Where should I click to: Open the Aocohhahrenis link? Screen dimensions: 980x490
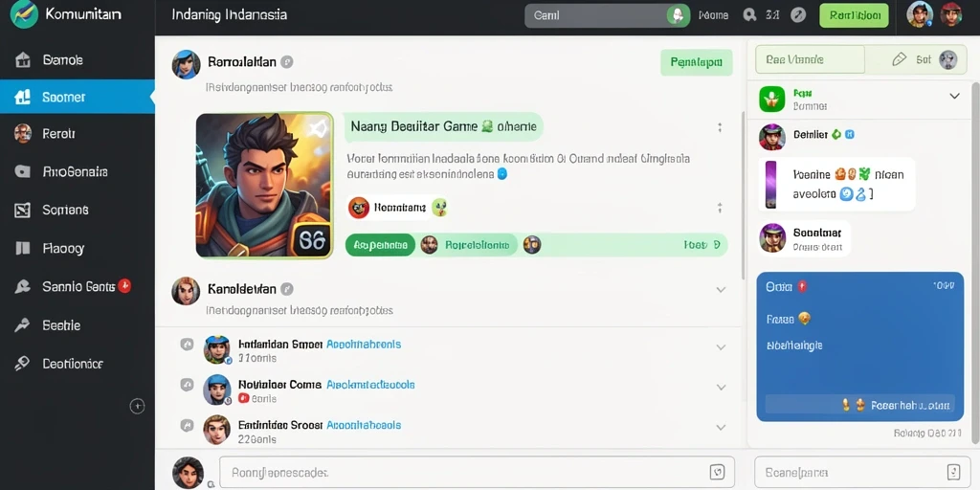pos(364,344)
